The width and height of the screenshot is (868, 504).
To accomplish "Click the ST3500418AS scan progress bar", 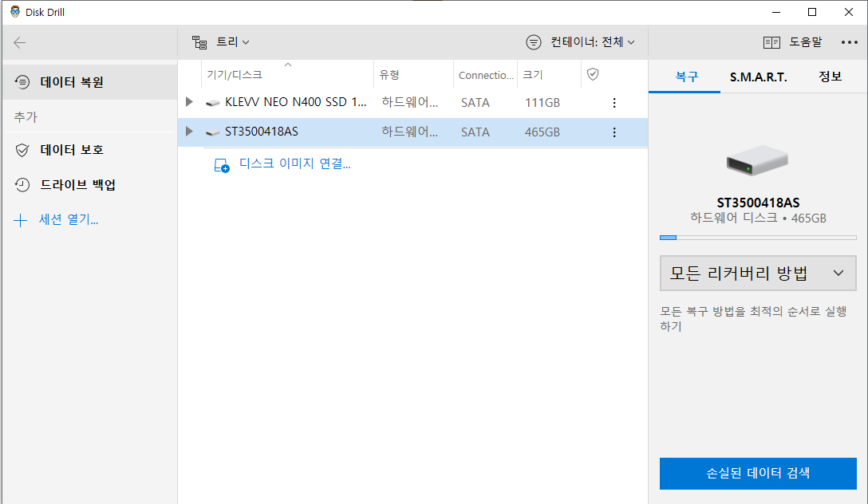I will [x=756, y=237].
